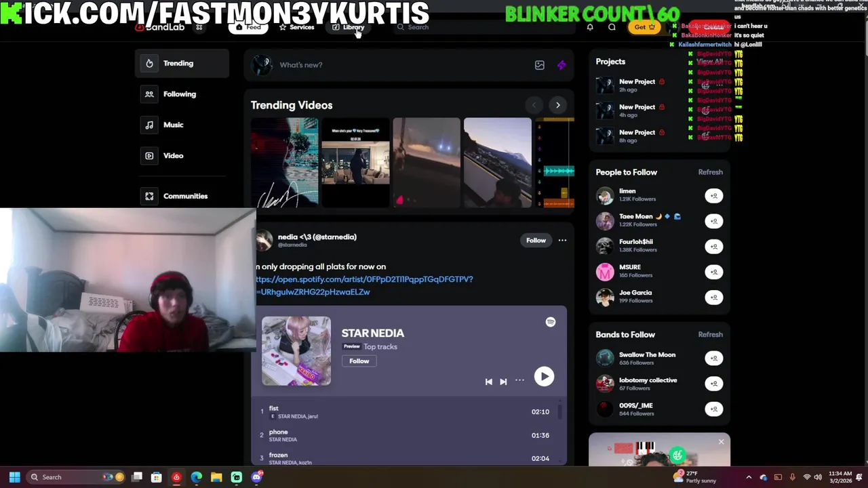Viewport: 868px width, 488px height.
Task: Open the notifications bell
Action: pyautogui.click(x=590, y=27)
